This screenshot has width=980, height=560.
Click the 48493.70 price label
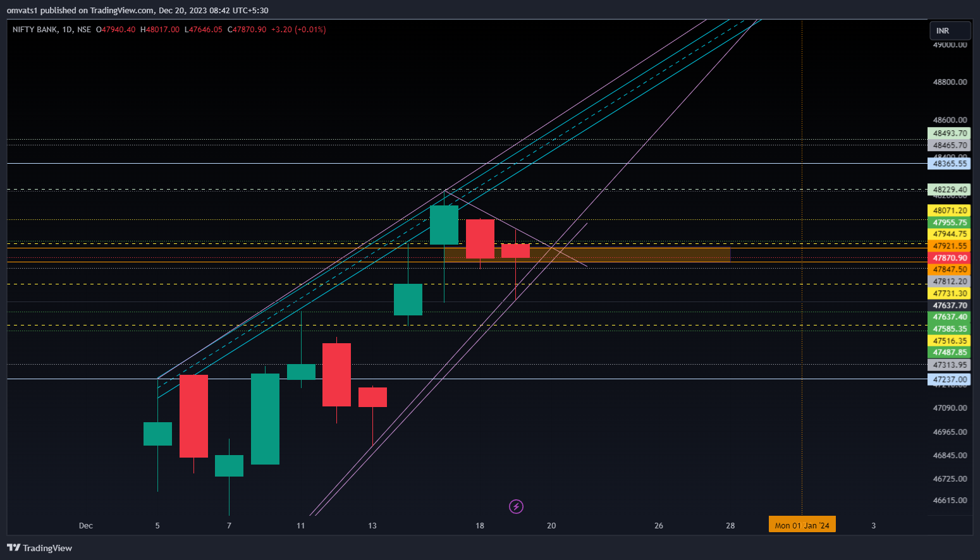[x=950, y=133]
